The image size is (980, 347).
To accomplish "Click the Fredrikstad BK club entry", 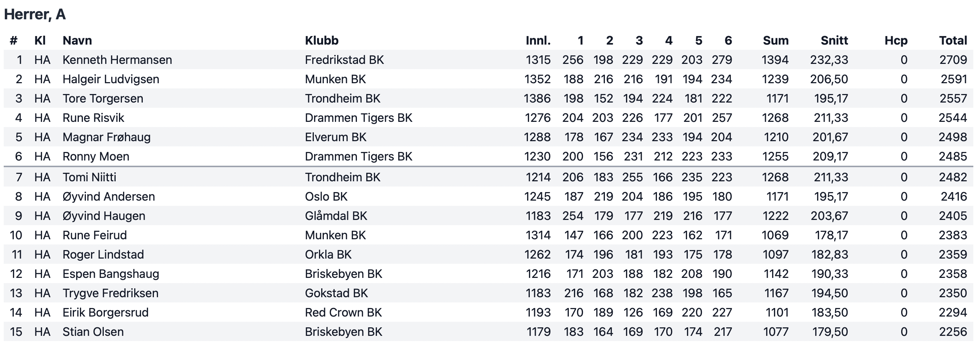I will pyautogui.click(x=344, y=60).
